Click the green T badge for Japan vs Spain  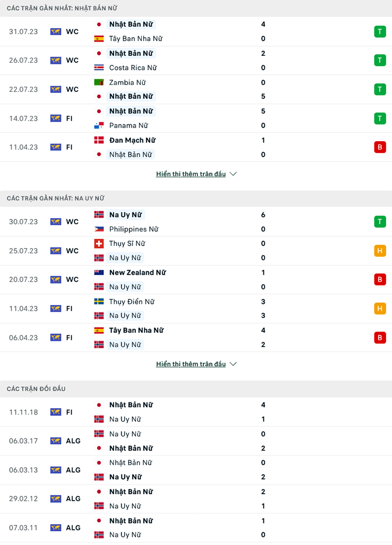(379, 32)
